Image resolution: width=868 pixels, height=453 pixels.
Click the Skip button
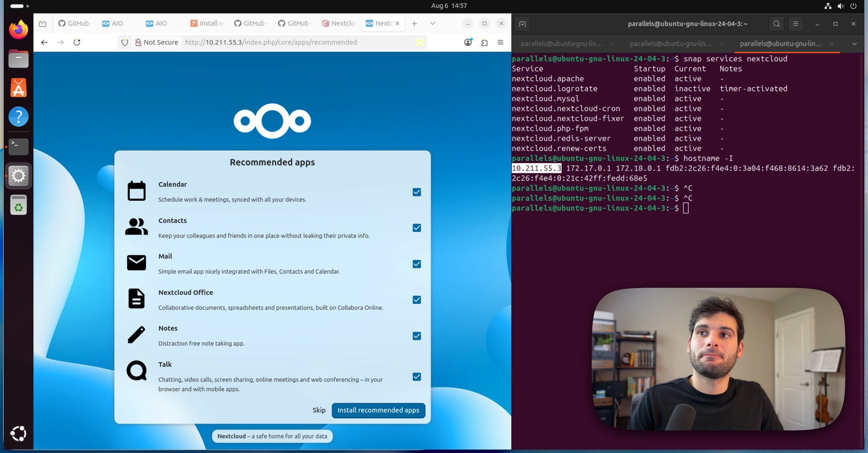click(319, 410)
